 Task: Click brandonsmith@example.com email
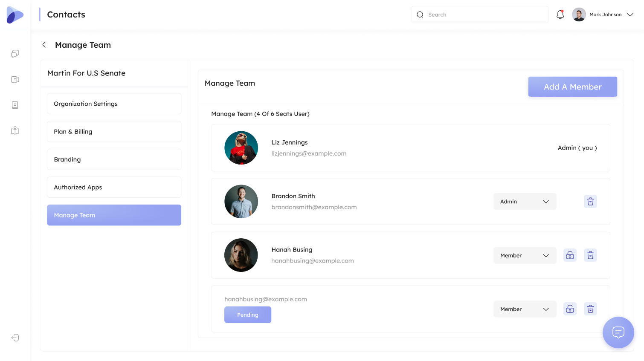pyautogui.click(x=314, y=207)
